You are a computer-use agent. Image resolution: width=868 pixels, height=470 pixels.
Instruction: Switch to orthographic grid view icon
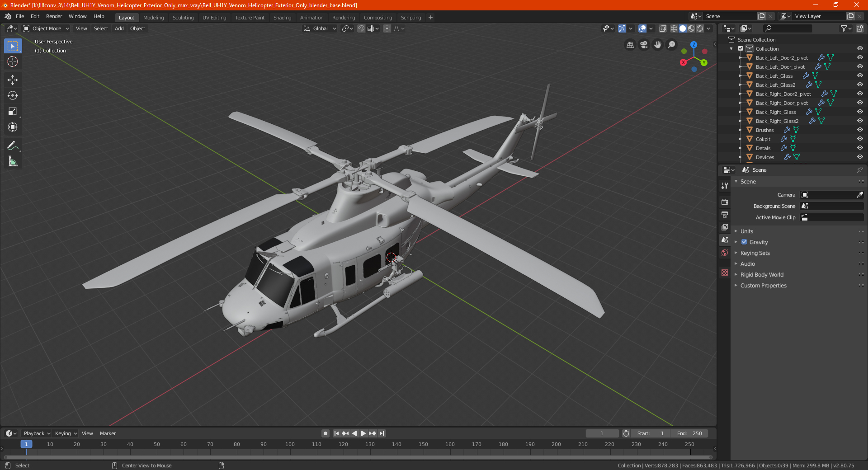point(630,45)
